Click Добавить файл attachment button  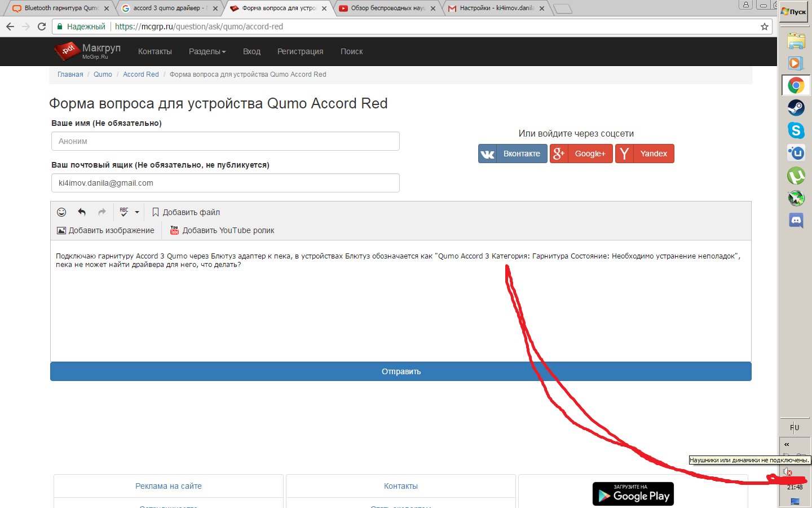coord(186,212)
